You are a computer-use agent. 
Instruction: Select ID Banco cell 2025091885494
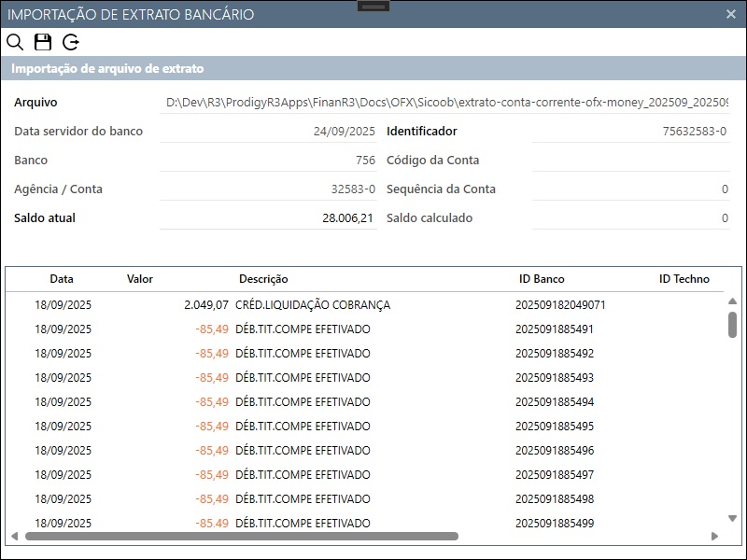coord(555,402)
